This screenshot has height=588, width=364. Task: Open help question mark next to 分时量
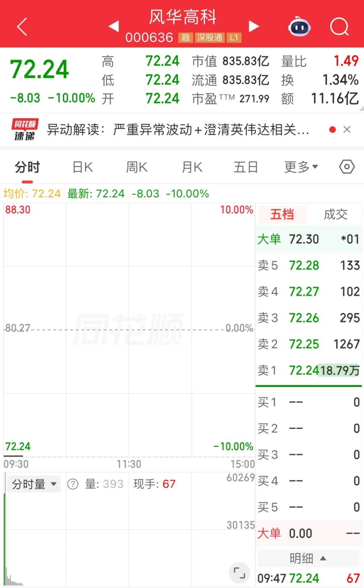[x=73, y=484]
